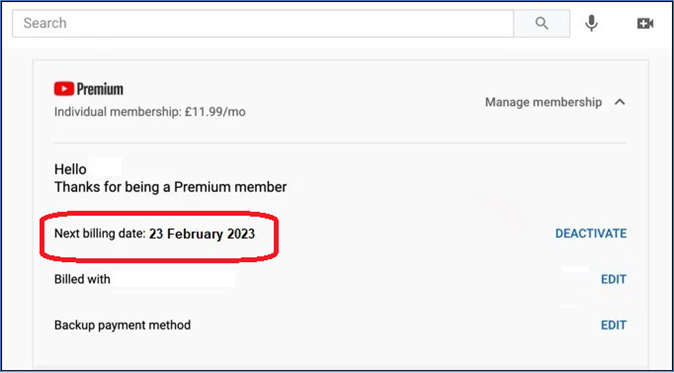Click the YouTube Premium logo
This screenshot has width=674, height=373.
(89, 89)
